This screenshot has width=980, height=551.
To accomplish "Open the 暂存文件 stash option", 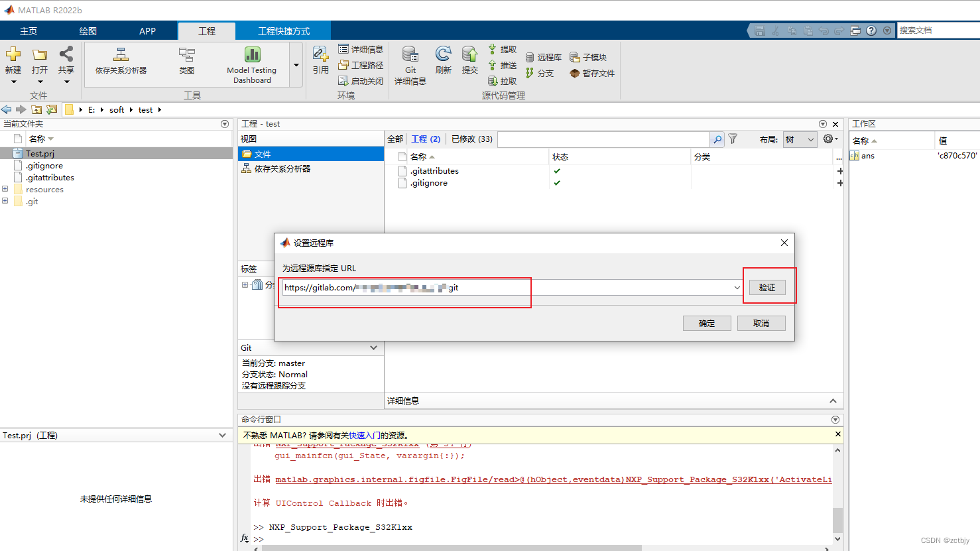I will 592,73.
